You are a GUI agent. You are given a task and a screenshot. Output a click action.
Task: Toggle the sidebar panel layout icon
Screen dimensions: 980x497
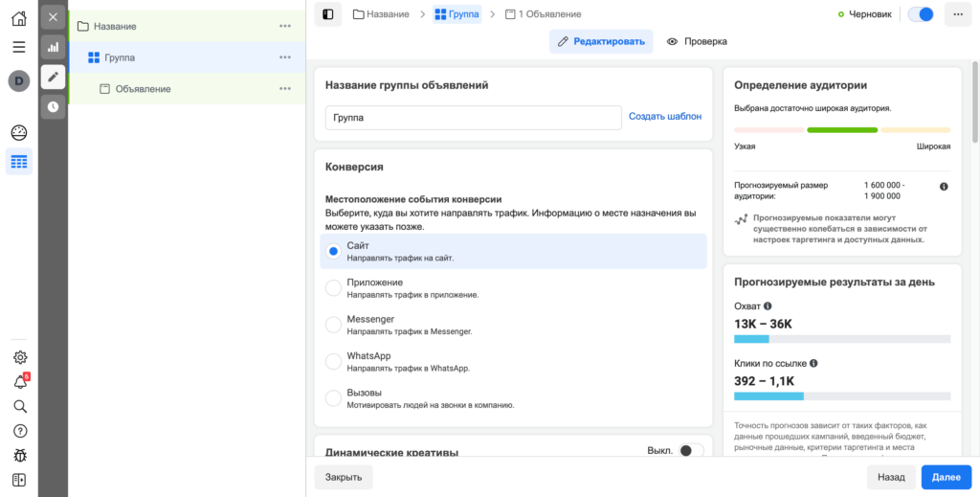[328, 14]
